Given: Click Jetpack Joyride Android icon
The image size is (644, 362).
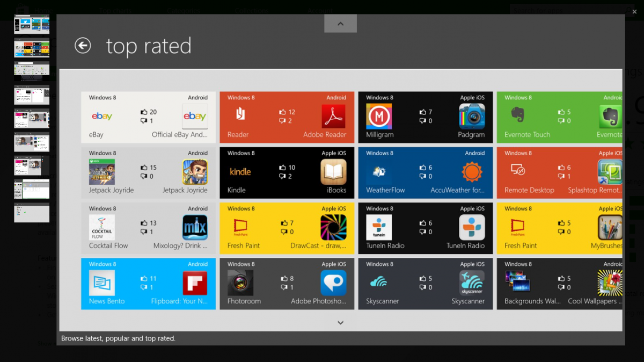Looking at the screenshot, I should (x=195, y=172).
